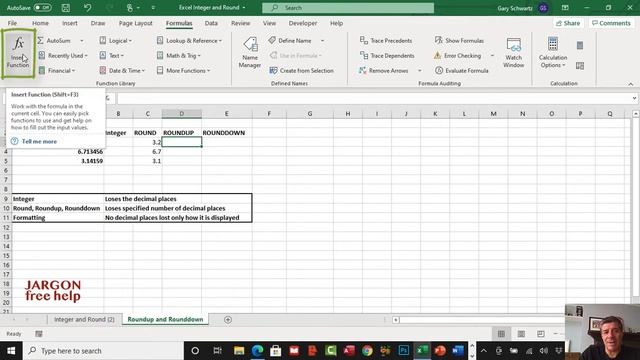The width and height of the screenshot is (640, 360).
Task: Run Error Checking
Action: (x=458, y=56)
